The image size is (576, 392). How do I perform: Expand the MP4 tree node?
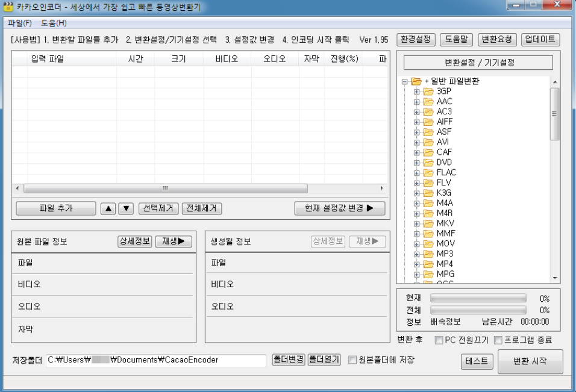[416, 264]
